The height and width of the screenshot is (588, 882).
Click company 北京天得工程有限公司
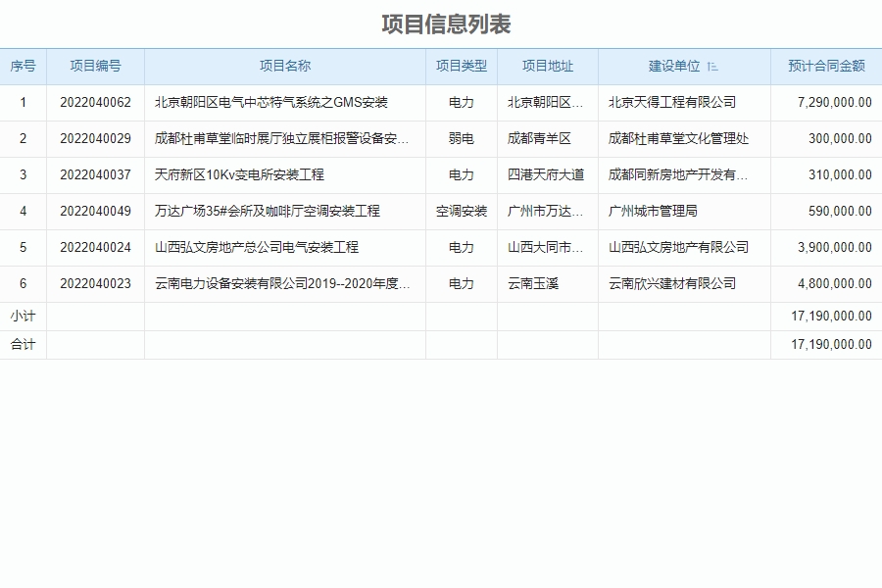coord(672,102)
